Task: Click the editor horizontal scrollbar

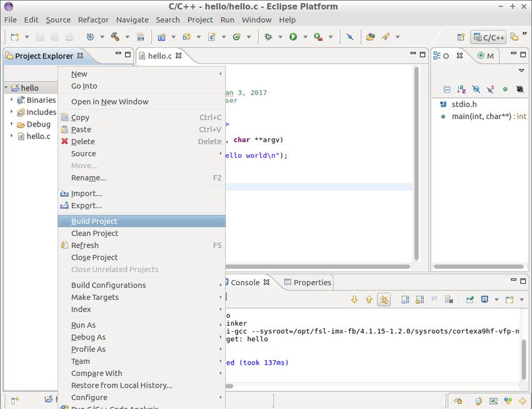Action: pyautogui.click(x=318, y=266)
